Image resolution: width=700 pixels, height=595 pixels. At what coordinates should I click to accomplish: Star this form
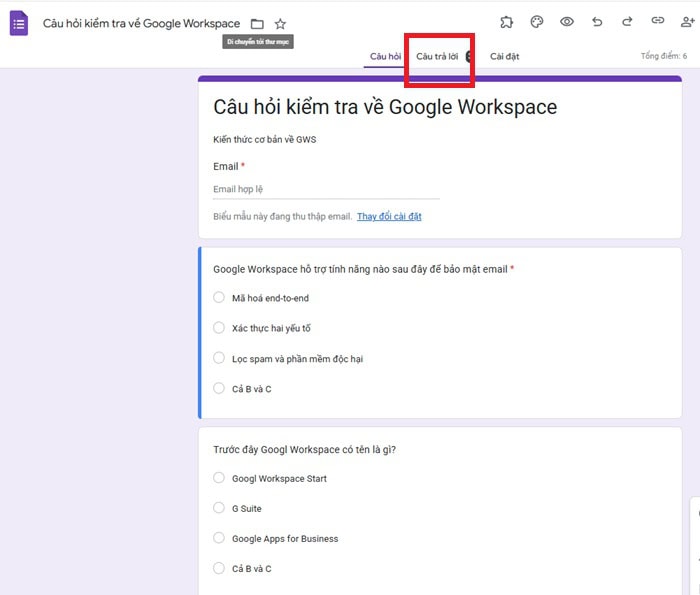pyautogui.click(x=280, y=23)
